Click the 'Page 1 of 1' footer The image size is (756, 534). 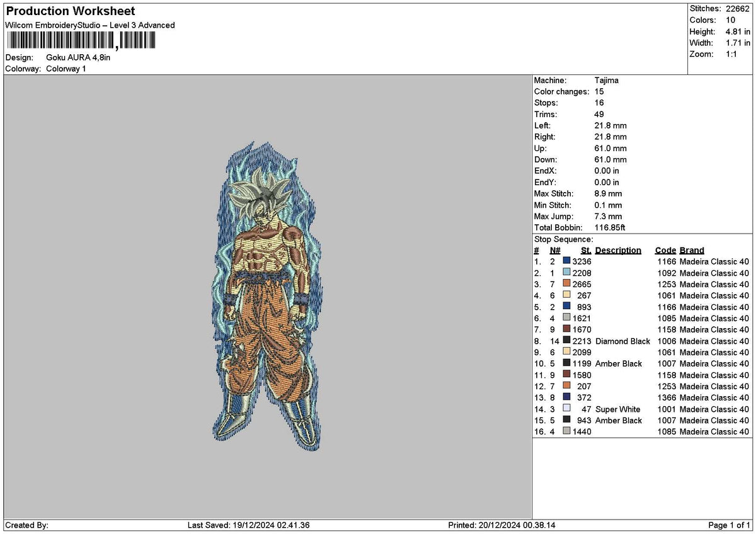click(x=729, y=525)
